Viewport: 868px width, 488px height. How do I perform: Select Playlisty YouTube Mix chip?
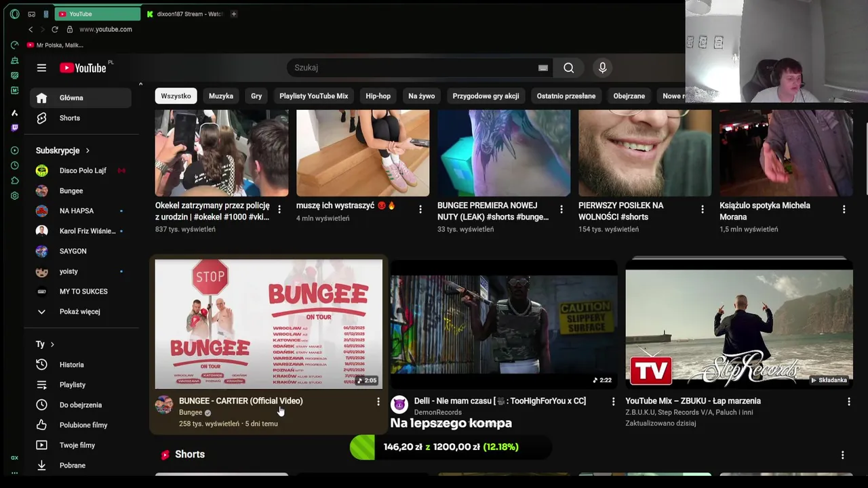click(x=314, y=96)
